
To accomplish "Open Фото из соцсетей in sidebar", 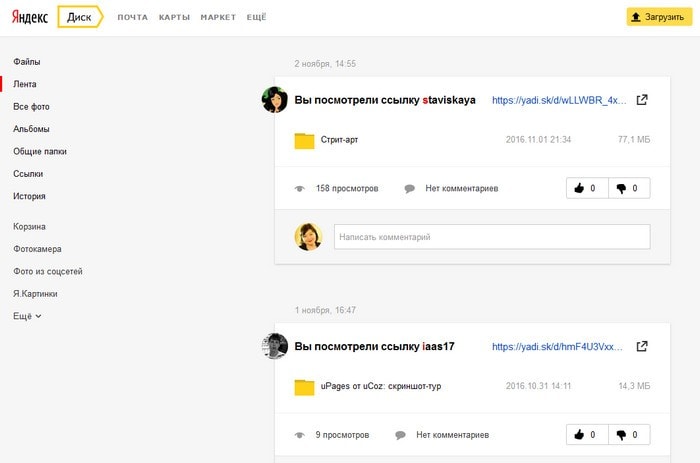I will [x=48, y=271].
